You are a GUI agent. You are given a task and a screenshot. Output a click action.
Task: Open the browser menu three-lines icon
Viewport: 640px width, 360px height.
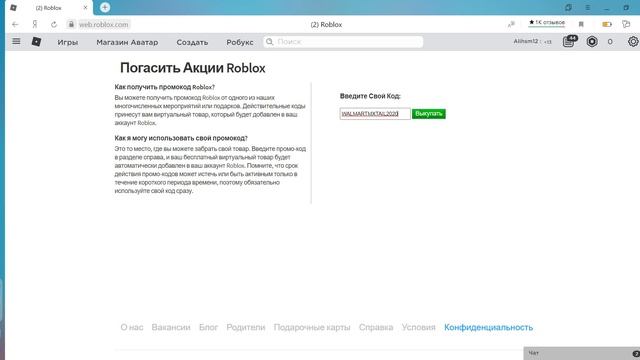coord(588,8)
